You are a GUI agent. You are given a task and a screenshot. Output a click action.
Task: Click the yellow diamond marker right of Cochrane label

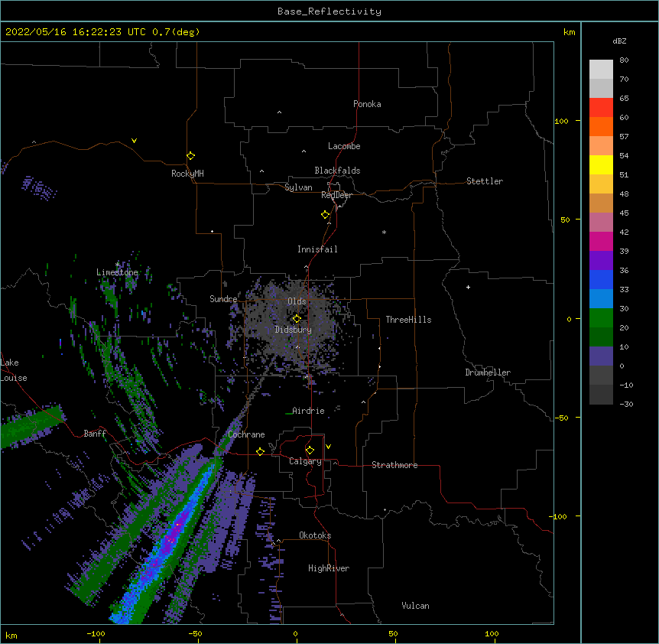pos(260,451)
